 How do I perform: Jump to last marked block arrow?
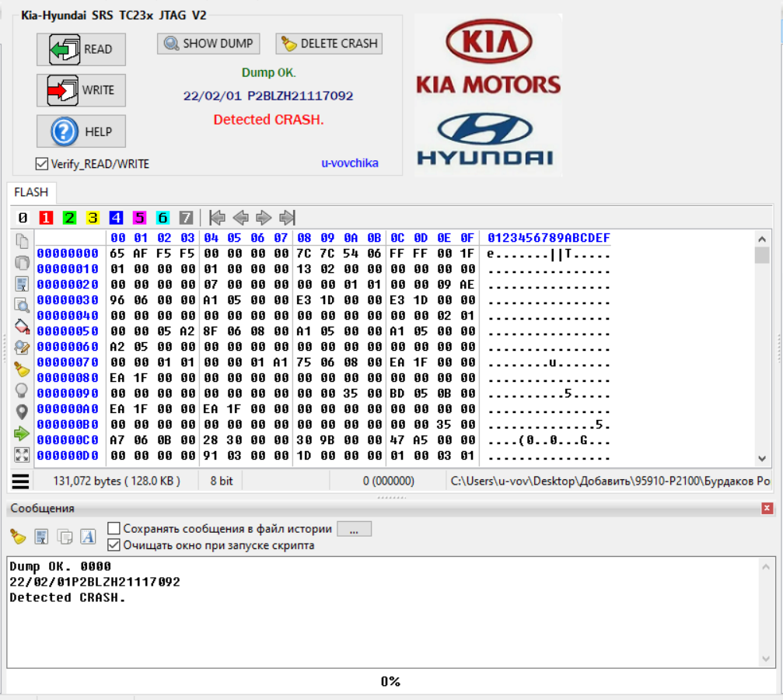287,218
